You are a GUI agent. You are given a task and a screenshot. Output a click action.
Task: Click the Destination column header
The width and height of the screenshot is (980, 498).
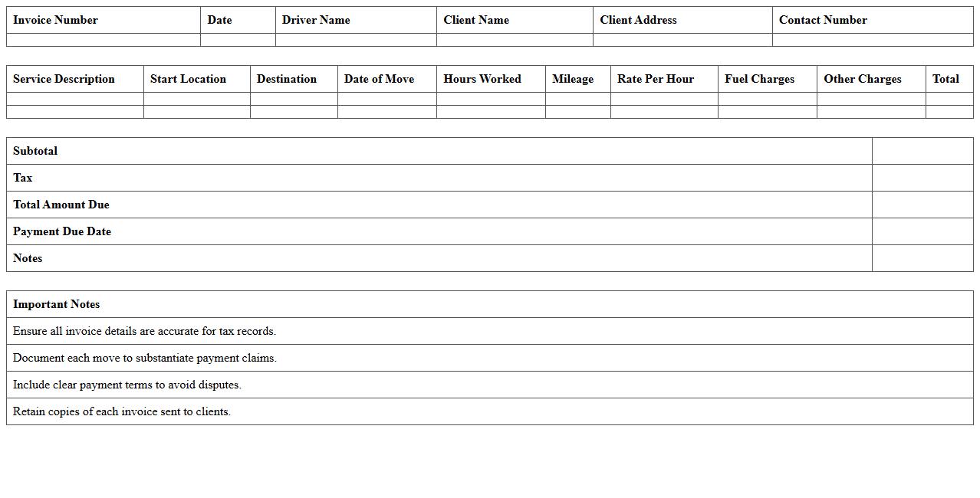point(286,79)
